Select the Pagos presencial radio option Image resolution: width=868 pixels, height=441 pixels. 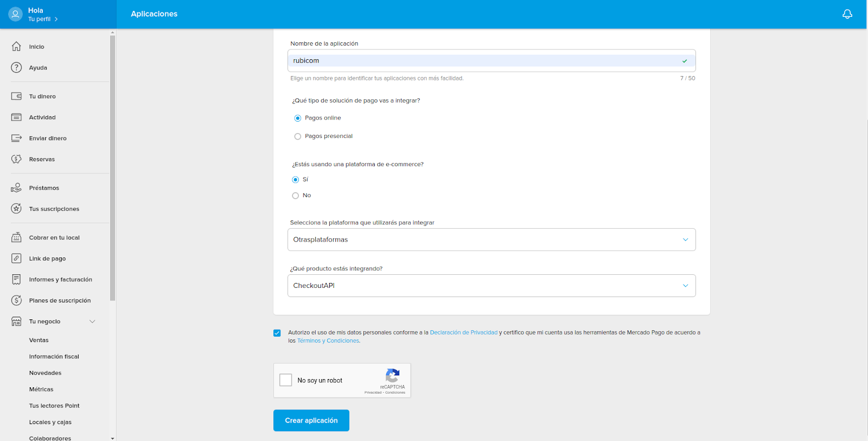tap(297, 136)
